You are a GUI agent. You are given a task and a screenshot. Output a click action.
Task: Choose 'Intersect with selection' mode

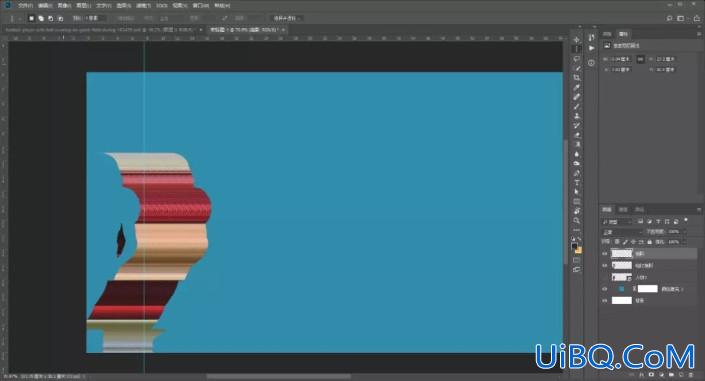[x=61, y=18]
